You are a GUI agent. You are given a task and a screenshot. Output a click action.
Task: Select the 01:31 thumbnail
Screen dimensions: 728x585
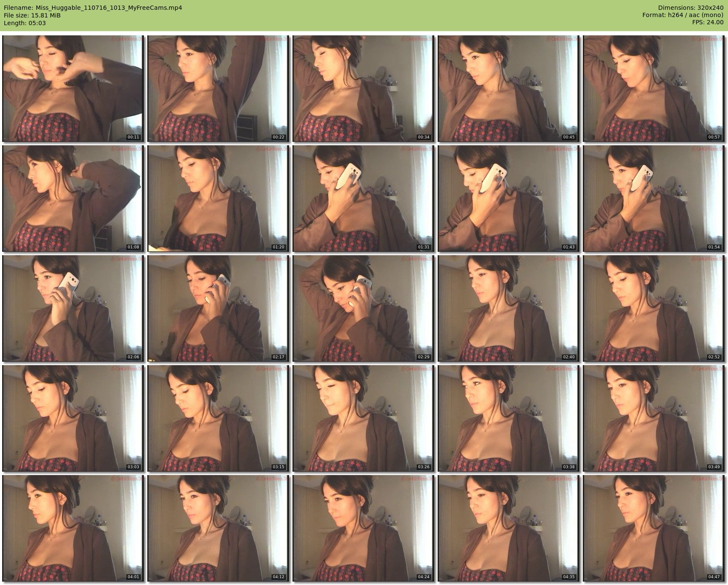[363, 199]
